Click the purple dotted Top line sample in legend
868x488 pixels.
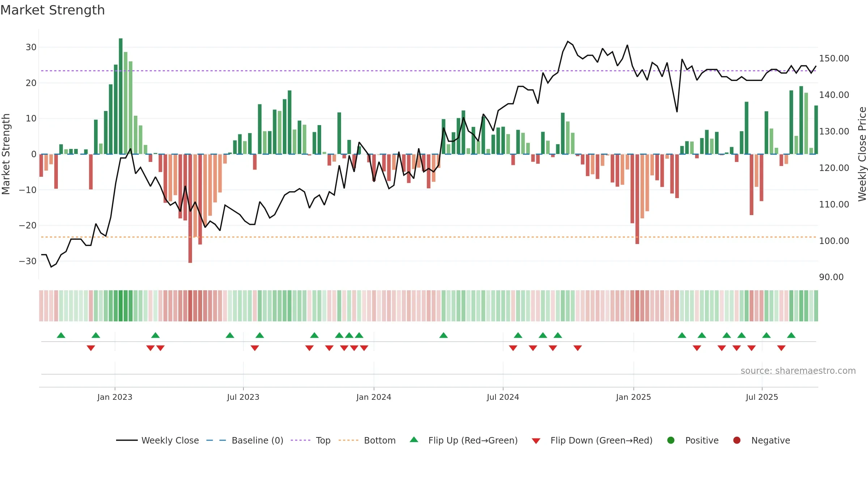[x=301, y=440]
